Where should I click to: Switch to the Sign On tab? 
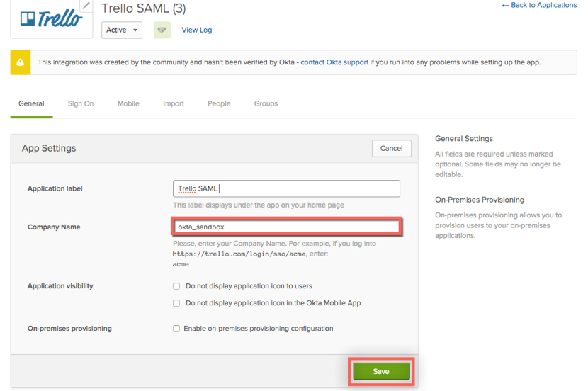pos(81,103)
